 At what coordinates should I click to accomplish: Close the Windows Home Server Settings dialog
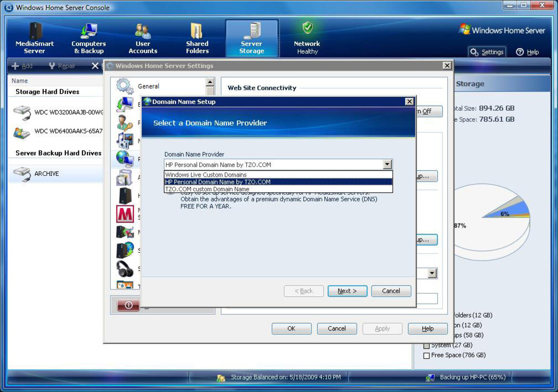pos(447,66)
